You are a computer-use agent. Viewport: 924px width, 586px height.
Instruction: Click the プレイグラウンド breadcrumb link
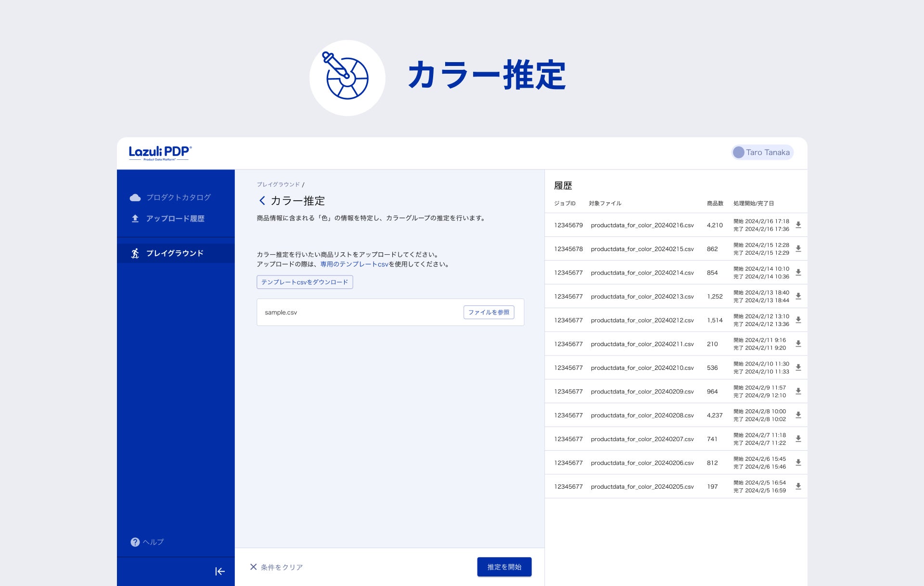[278, 184]
